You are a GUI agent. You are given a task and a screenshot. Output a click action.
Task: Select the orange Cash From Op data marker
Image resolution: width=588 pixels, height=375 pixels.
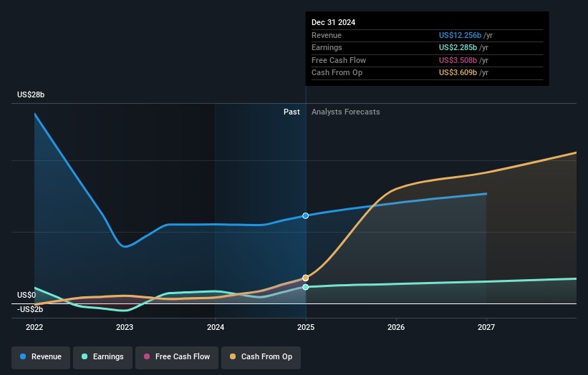306,278
